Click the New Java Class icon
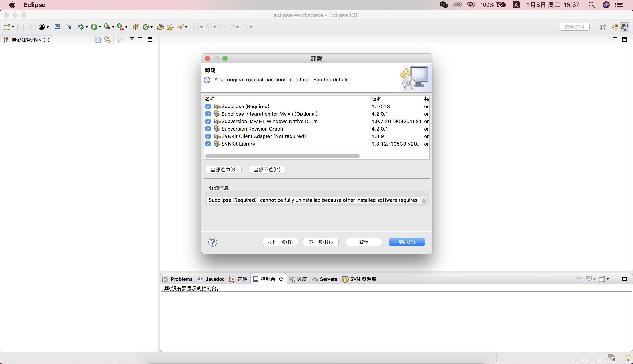 146,27
